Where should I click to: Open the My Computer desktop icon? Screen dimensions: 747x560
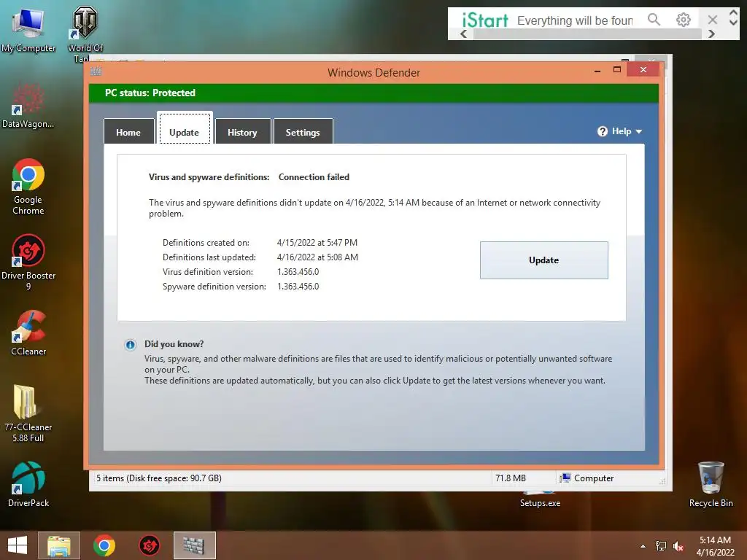coord(28,30)
